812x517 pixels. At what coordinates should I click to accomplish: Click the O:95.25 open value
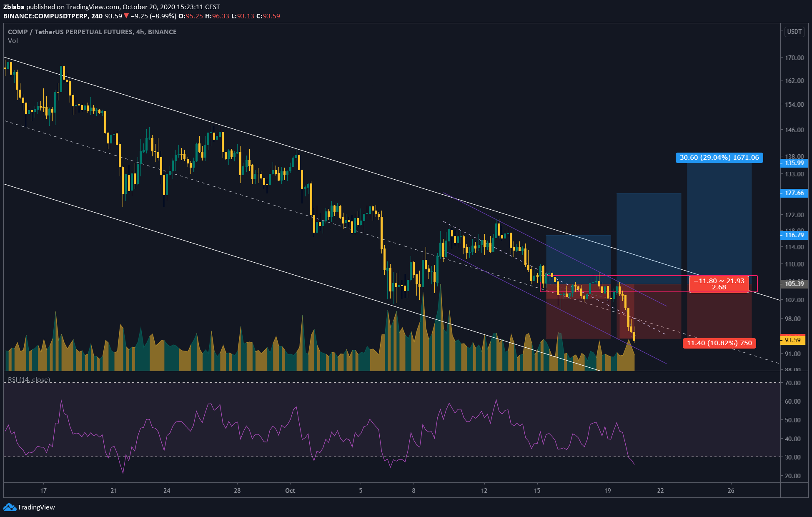tap(190, 16)
